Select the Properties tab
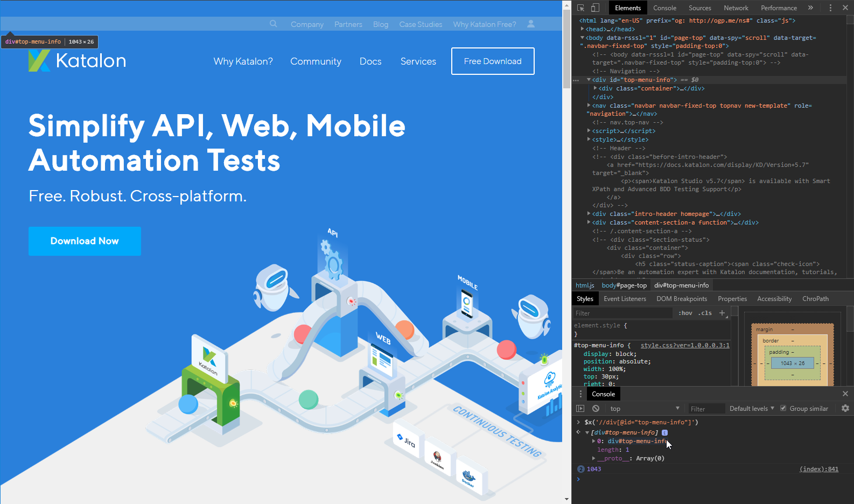 pyautogui.click(x=732, y=299)
